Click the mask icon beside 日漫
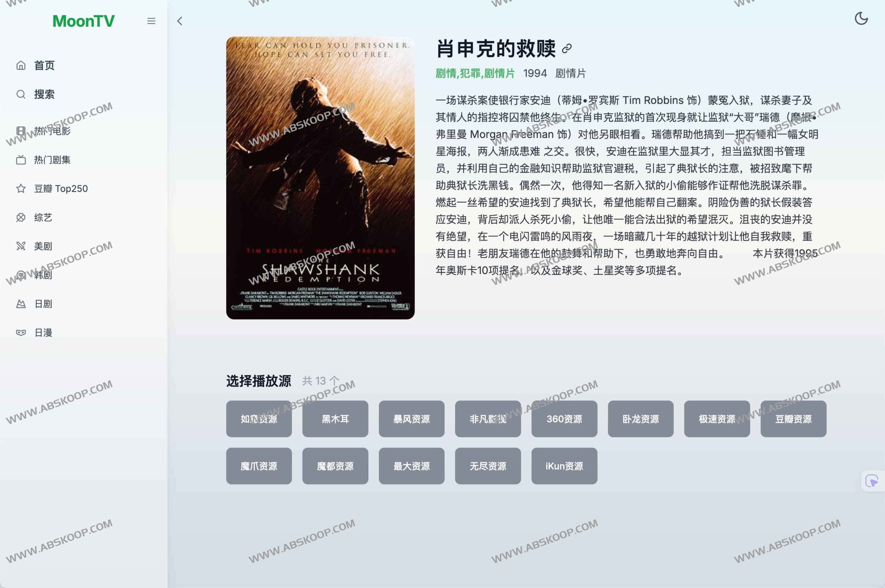885x588 pixels. [x=21, y=333]
